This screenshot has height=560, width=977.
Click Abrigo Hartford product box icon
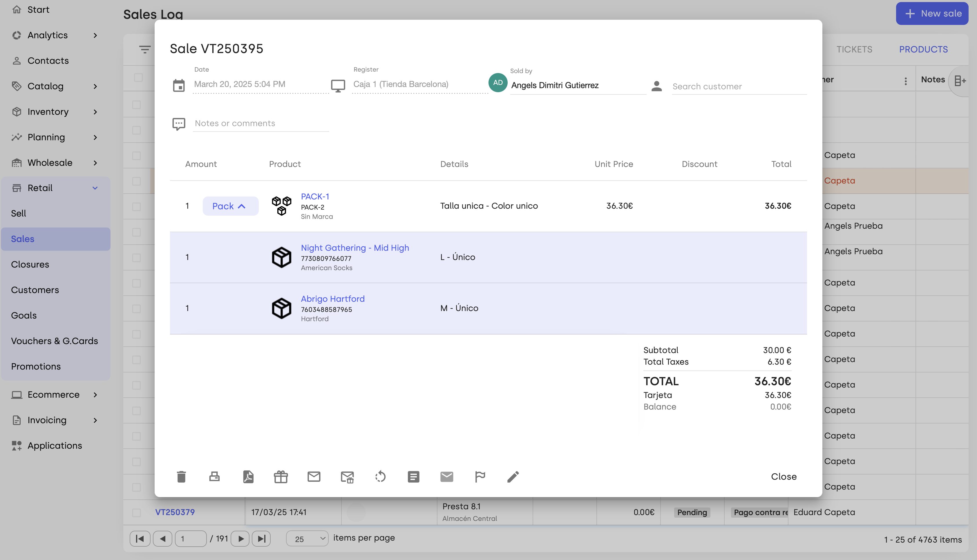281,308
